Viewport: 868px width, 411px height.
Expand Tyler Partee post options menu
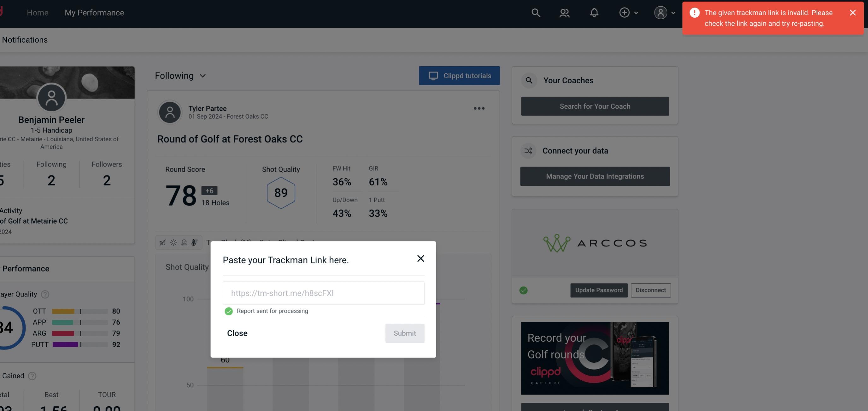point(479,109)
